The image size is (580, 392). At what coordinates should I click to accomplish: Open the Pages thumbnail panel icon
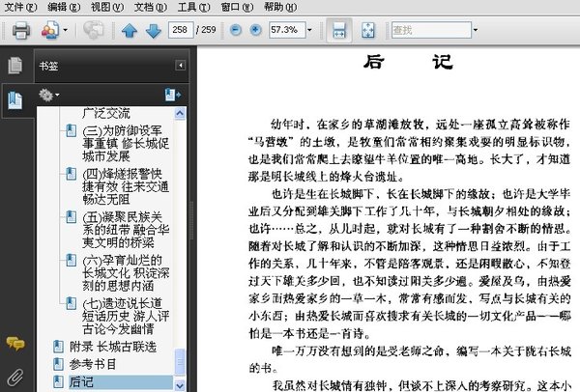[15, 65]
